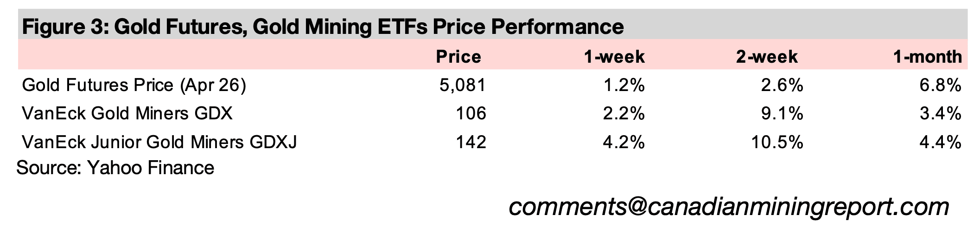Screen dimensions: 980x235
Task: Click the gold futures price value 5,081
Action: (463, 85)
